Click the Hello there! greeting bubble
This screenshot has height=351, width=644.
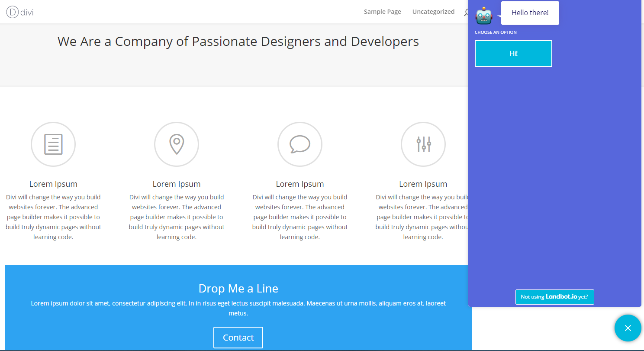pyautogui.click(x=530, y=13)
